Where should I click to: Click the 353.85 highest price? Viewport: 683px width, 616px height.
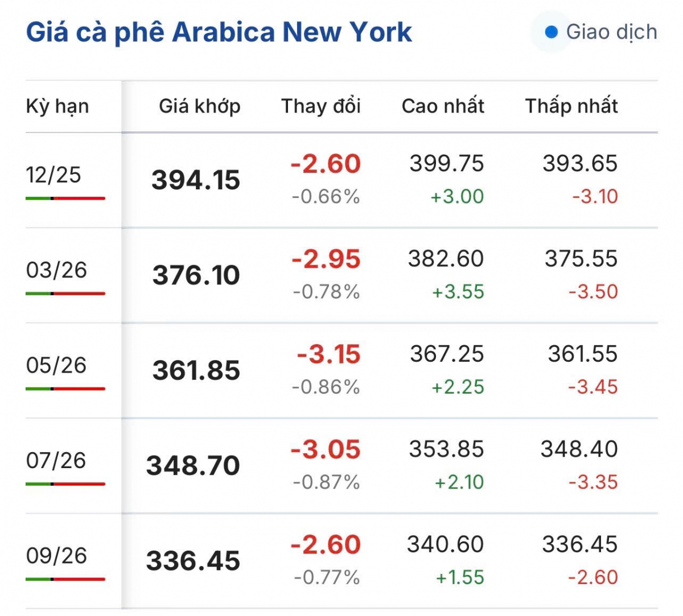(x=446, y=449)
